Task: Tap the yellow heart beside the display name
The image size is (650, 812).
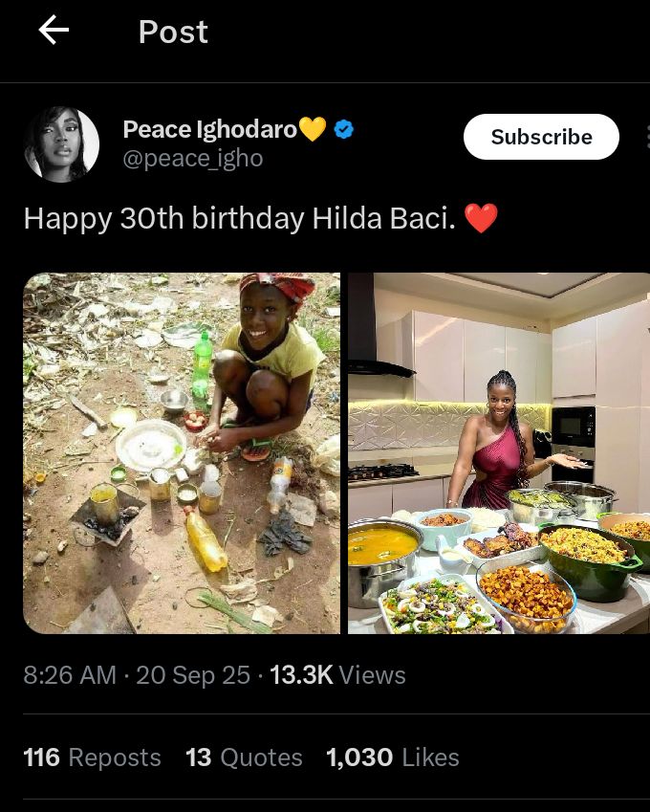Action: tap(313, 128)
